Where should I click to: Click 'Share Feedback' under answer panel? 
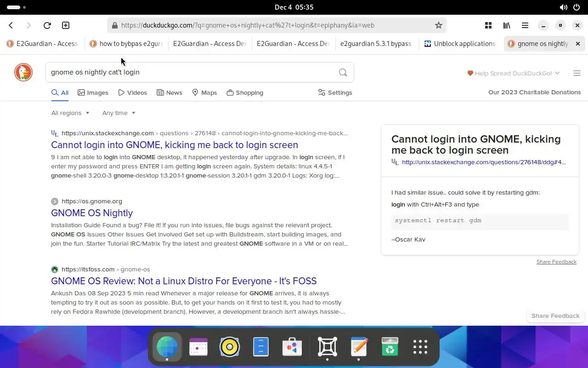point(556,262)
